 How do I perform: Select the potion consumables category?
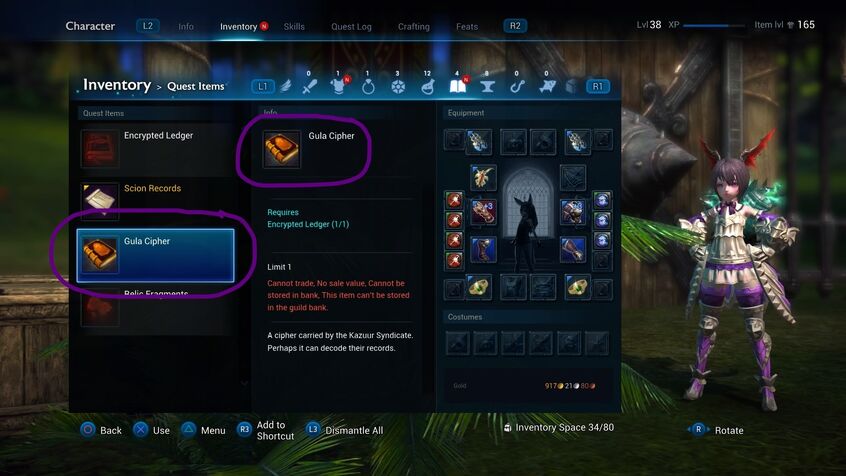427,86
